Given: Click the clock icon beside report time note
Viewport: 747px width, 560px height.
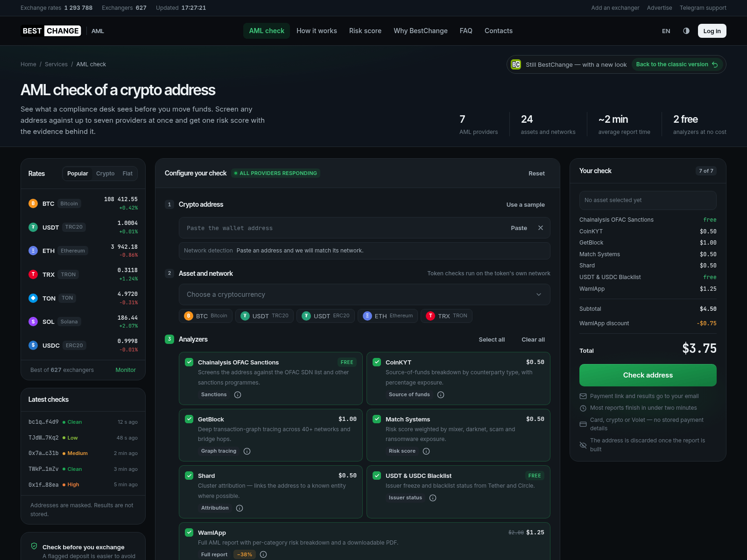Looking at the screenshot, I should coord(583,408).
